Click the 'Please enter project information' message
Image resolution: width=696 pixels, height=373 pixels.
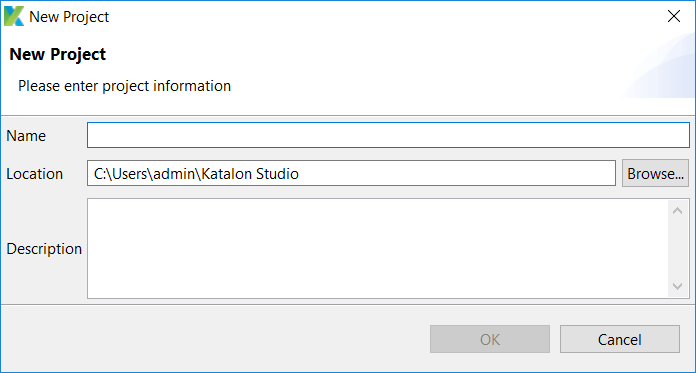(124, 86)
